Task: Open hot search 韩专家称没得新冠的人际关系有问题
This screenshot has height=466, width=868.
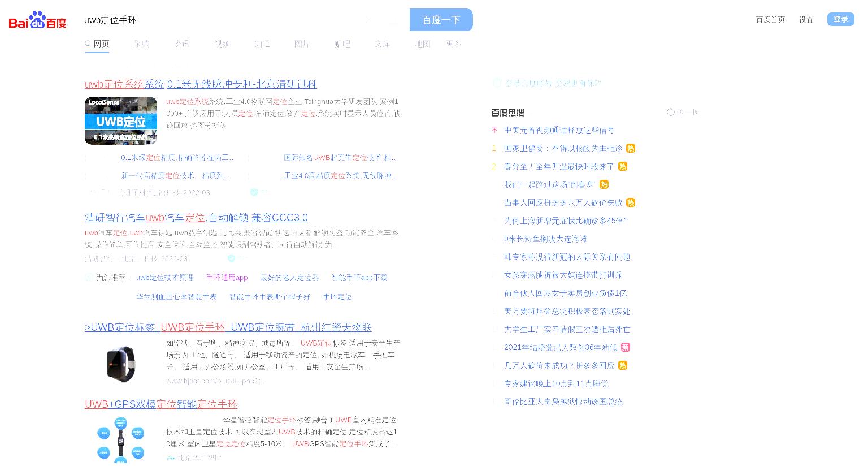Action: pos(567,257)
